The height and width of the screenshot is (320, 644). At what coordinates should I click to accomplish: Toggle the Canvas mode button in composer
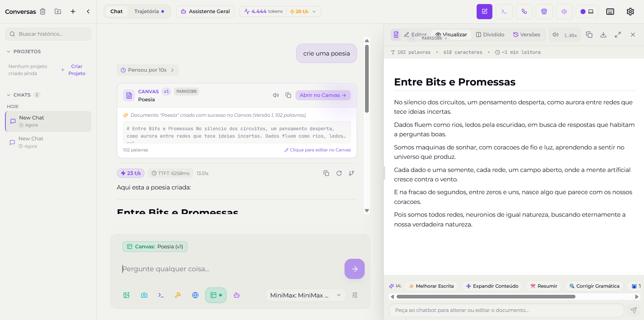(216, 295)
